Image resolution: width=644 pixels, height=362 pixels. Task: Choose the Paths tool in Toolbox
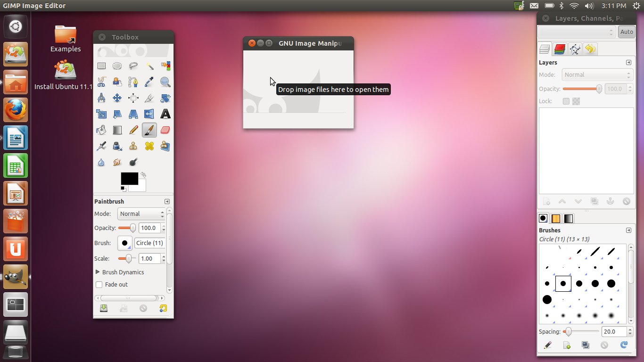pyautogui.click(x=133, y=82)
